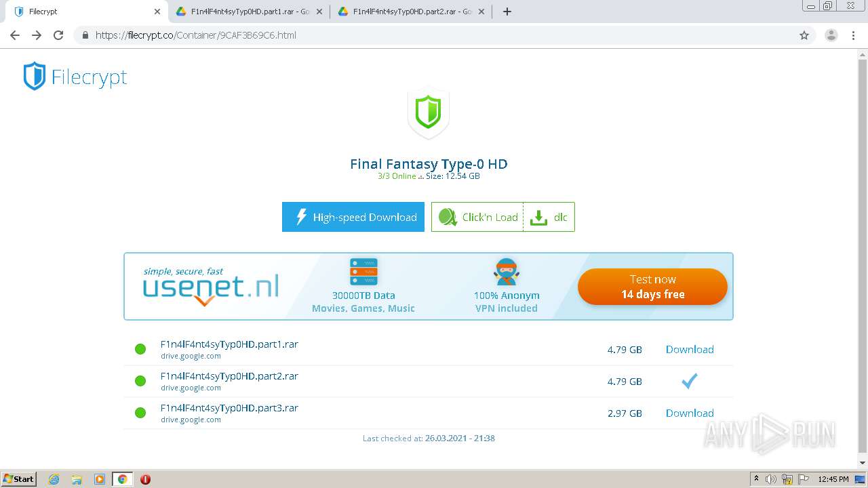Switch to F1n4lF4nt4syTyp0HD.part2.rar tab
The height and width of the screenshot is (488, 868).
coord(410,12)
